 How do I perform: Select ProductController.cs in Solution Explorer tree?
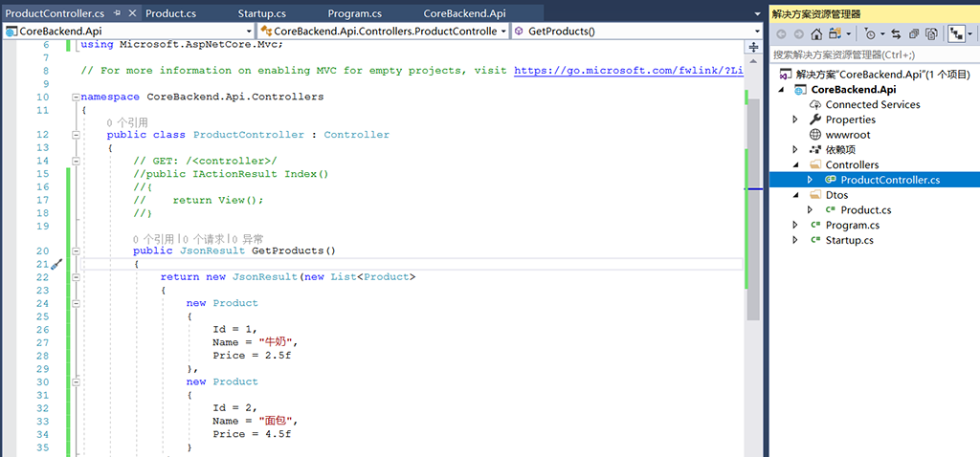click(x=890, y=180)
